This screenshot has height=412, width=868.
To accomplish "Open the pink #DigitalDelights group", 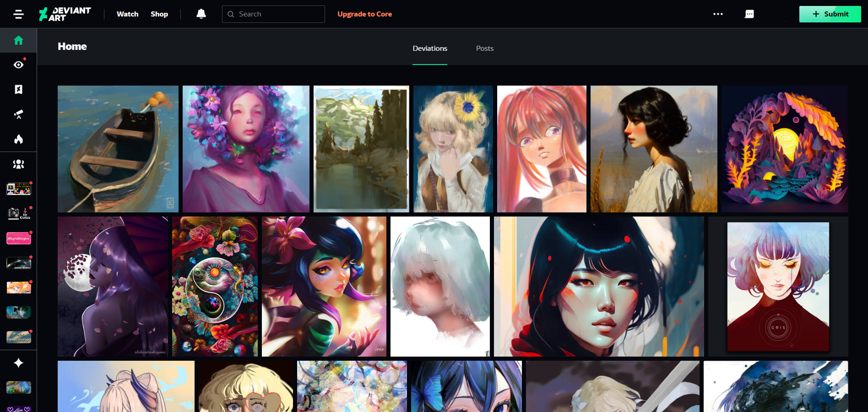I will tap(19, 238).
